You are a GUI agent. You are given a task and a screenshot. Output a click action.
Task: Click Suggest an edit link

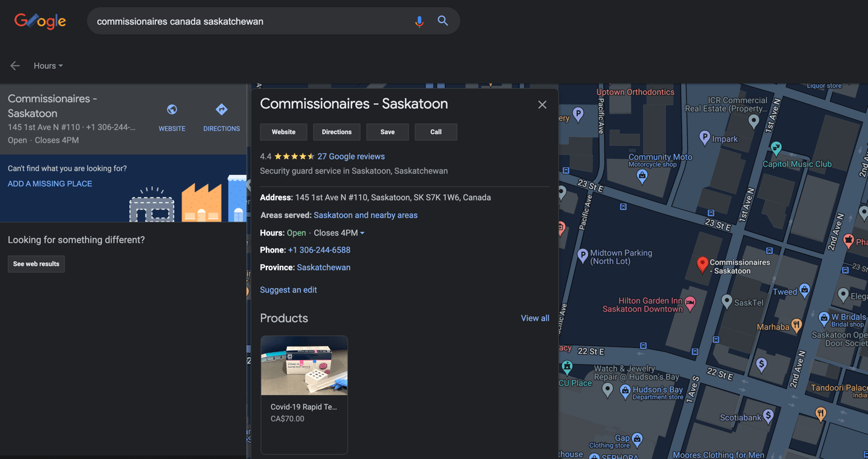pos(288,290)
